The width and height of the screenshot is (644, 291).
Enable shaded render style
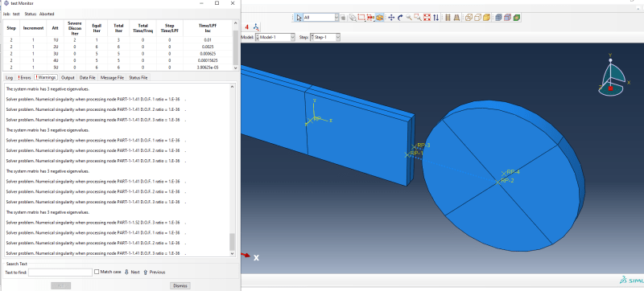click(487, 17)
